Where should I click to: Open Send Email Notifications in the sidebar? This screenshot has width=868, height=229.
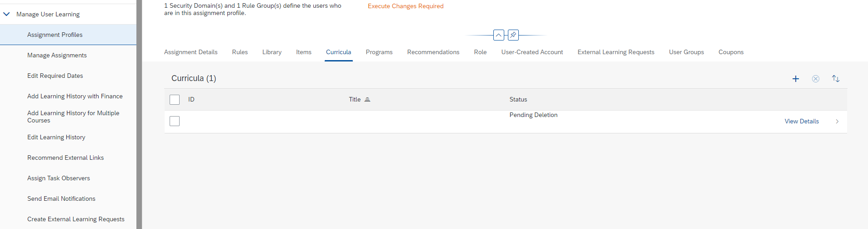(x=61, y=198)
